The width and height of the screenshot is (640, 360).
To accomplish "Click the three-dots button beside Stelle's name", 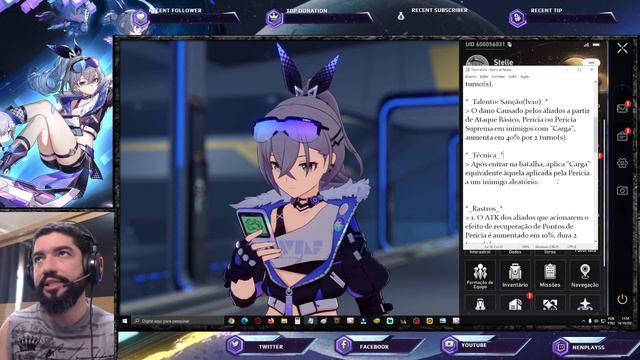I will 591,62.
